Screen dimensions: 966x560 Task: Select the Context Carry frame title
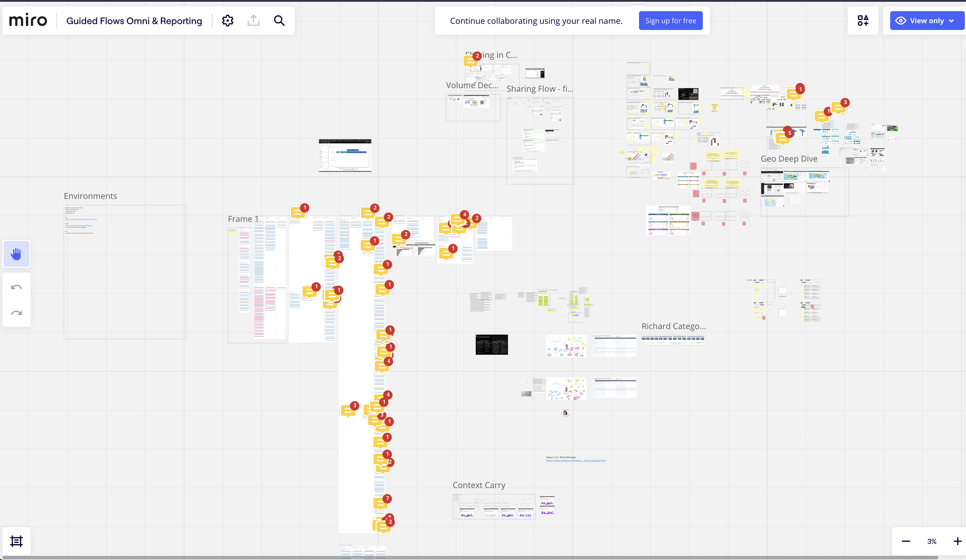click(x=479, y=485)
